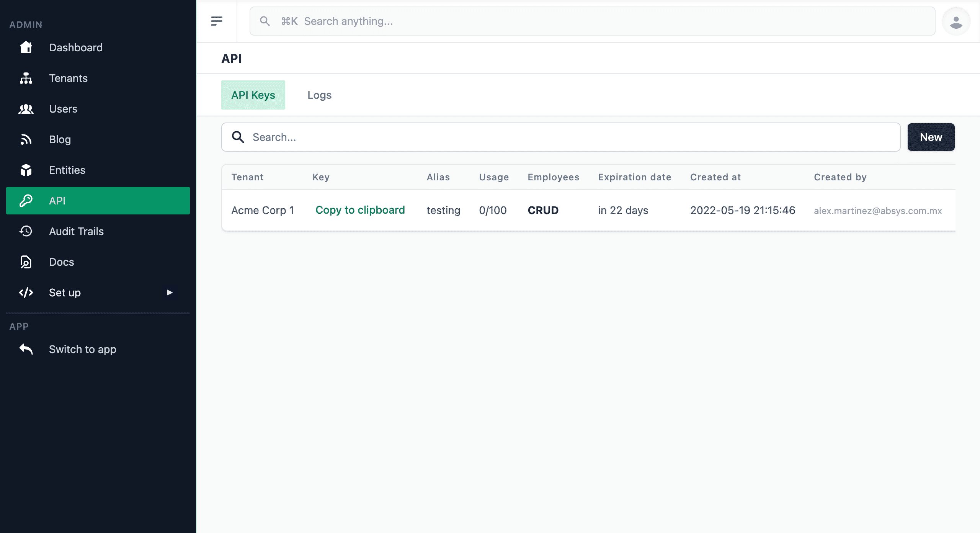Switch to the Logs tab
Image resolution: width=980 pixels, height=533 pixels.
[x=319, y=95]
